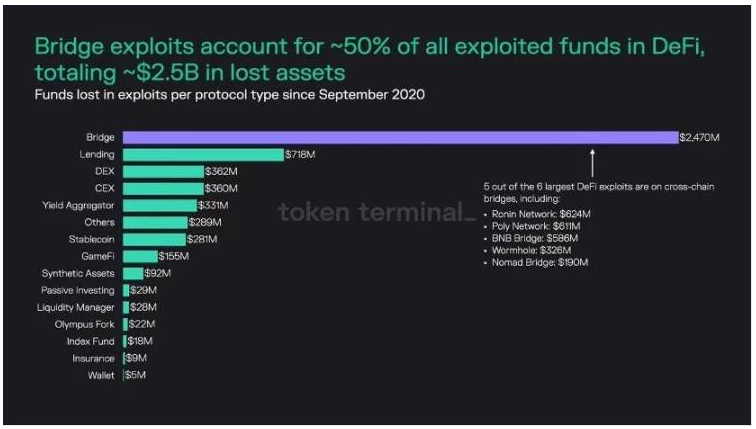Click the Others category label
This screenshot has height=429, width=756.
click(x=99, y=222)
